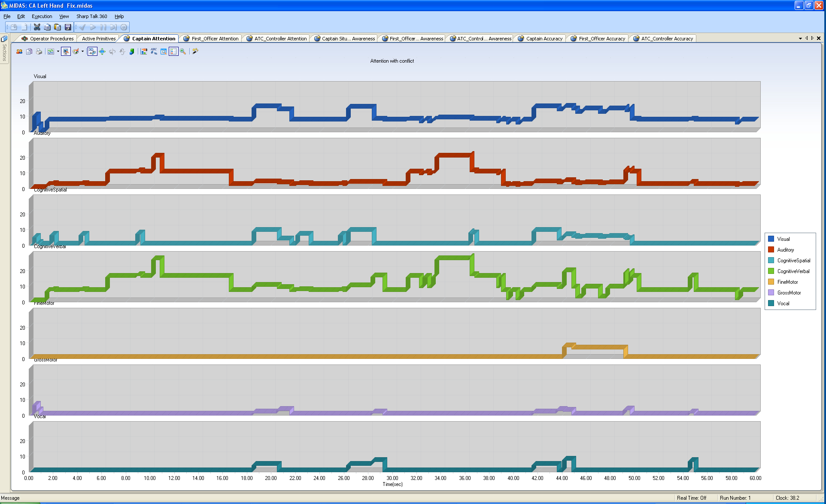This screenshot has height=504, width=826.
Task: Click the copy chart to clipboard icon
Action: pos(29,52)
